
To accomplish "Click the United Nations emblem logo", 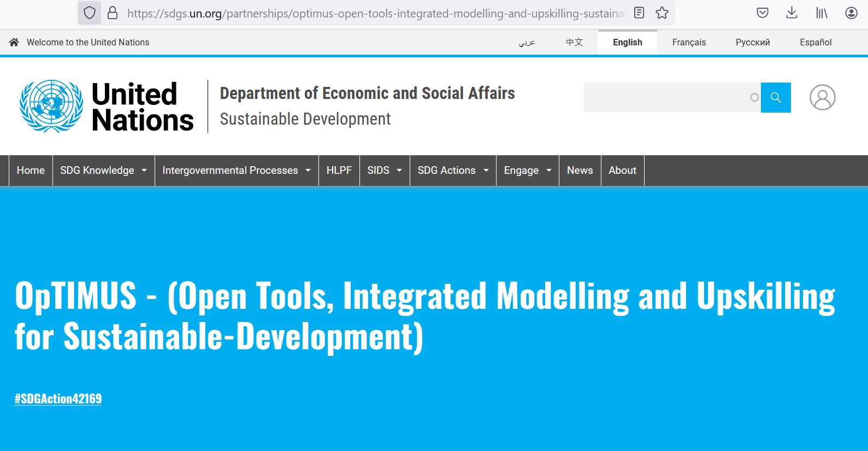I will point(51,106).
